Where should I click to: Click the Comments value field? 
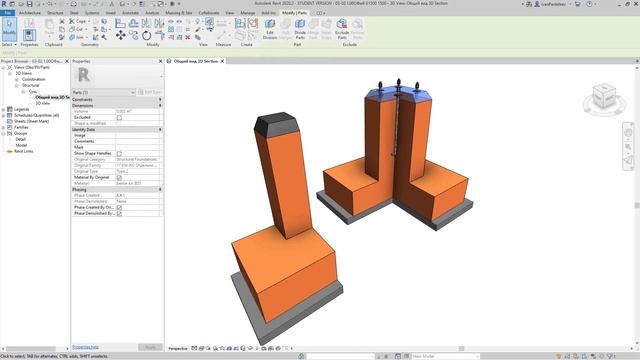click(139, 141)
